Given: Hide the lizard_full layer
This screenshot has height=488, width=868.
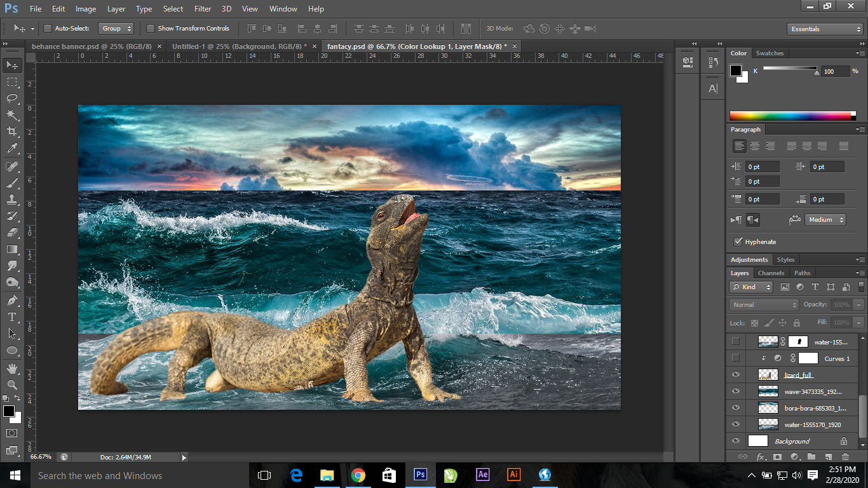Looking at the screenshot, I should (736, 375).
